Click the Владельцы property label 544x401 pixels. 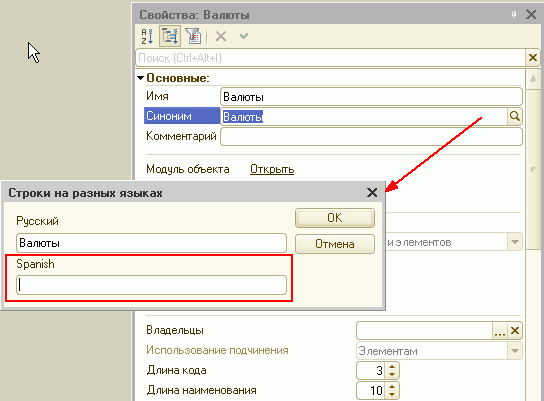pyautogui.click(x=175, y=330)
